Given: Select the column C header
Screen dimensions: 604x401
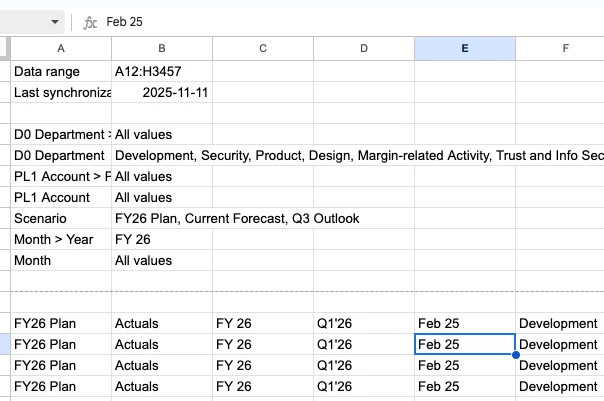Looking at the screenshot, I should pyautogui.click(x=263, y=48).
